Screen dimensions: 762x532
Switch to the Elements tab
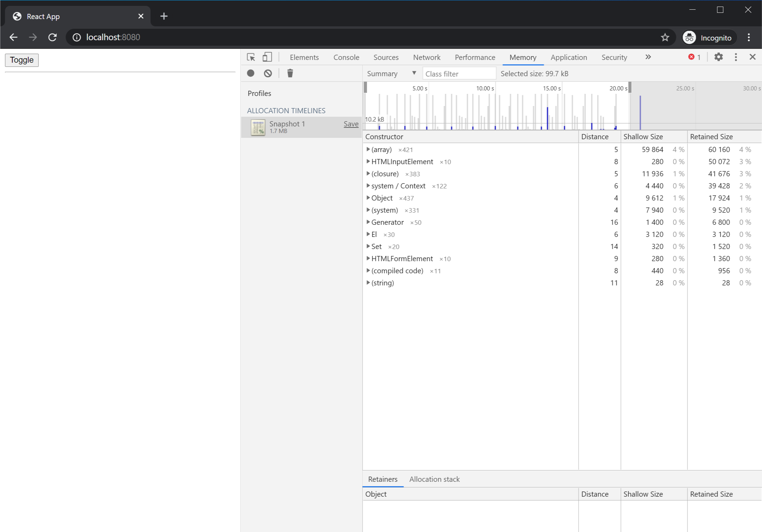304,57
